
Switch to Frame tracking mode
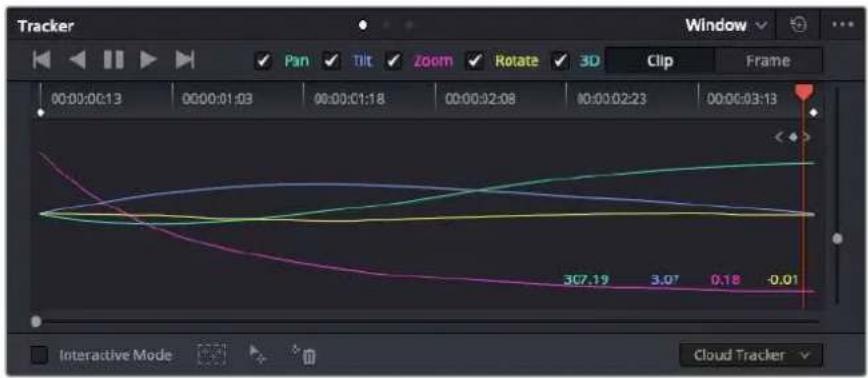pyautogui.click(x=768, y=61)
